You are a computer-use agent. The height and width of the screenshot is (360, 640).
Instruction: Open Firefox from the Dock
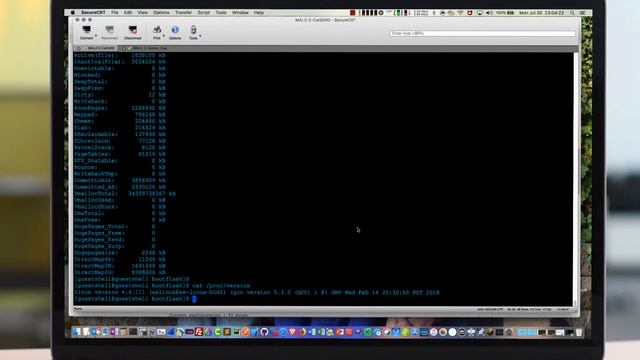pos(302,332)
